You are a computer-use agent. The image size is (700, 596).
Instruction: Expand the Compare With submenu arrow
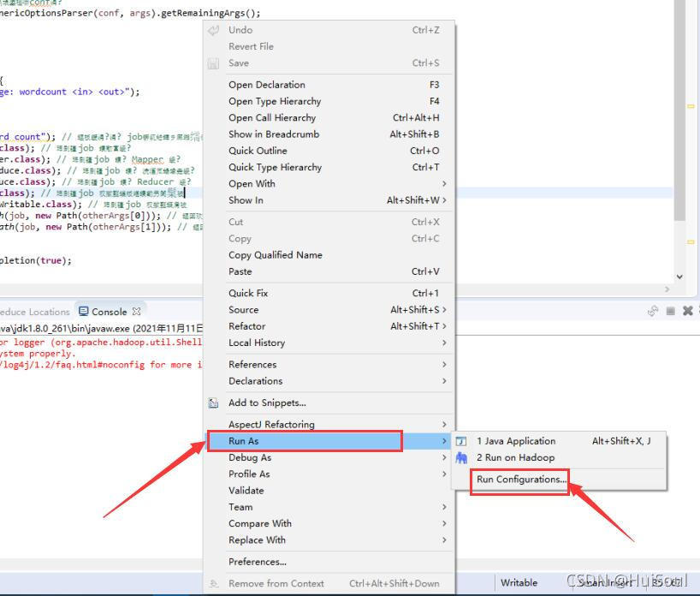point(444,523)
